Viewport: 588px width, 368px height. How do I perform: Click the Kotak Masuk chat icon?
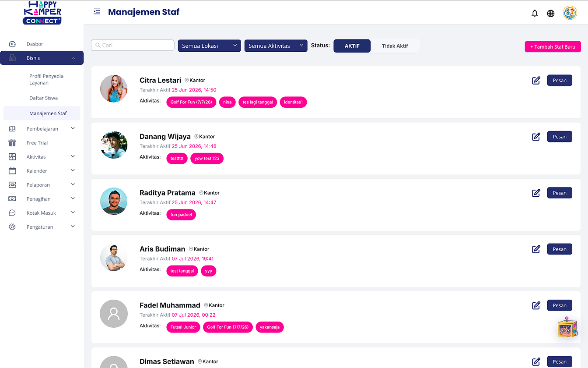tap(12, 213)
